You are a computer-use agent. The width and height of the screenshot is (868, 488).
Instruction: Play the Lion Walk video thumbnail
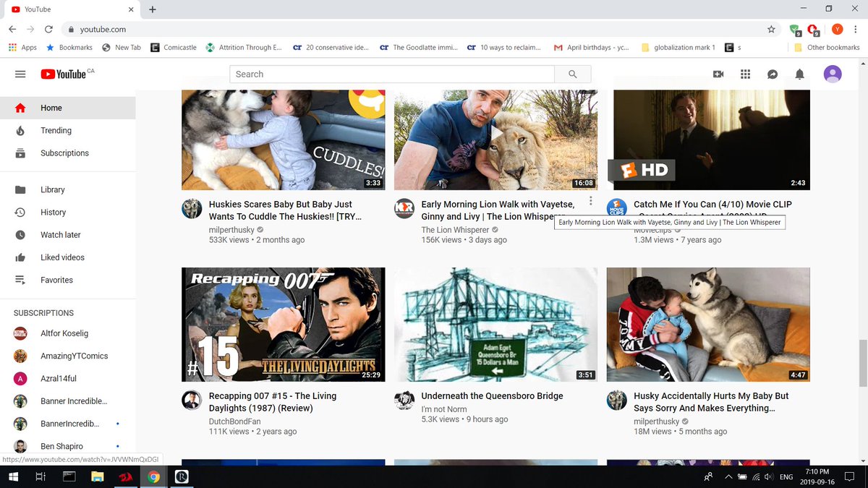(495, 140)
